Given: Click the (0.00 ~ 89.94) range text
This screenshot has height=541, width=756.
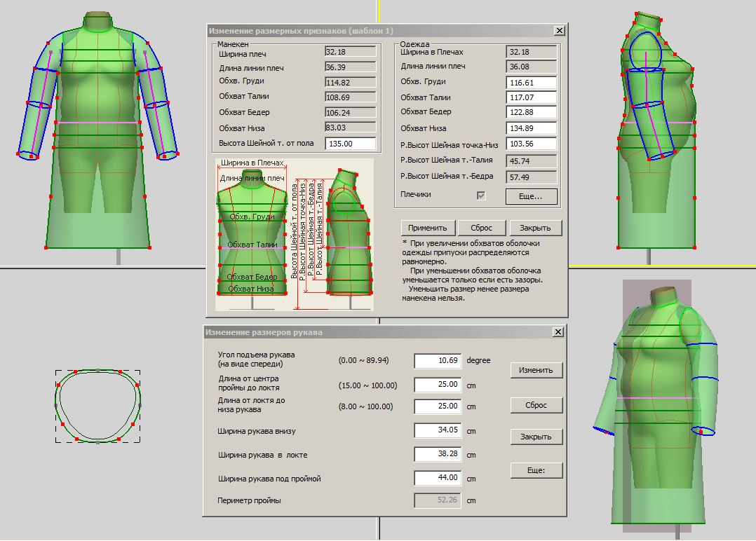Looking at the screenshot, I should (x=363, y=360).
